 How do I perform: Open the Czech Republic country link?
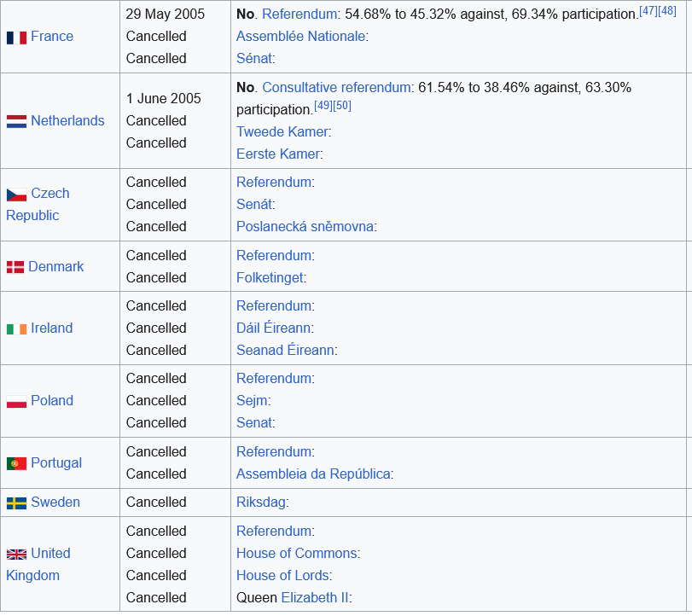38,204
